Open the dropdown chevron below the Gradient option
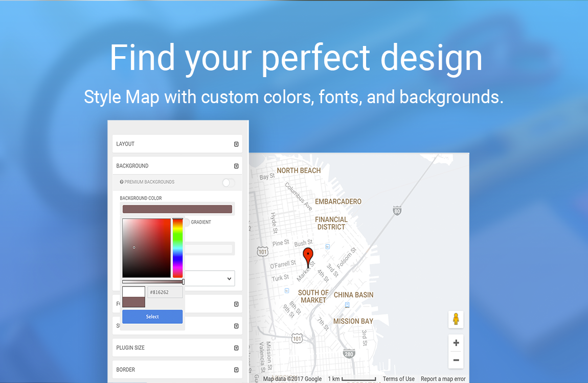 (x=229, y=278)
